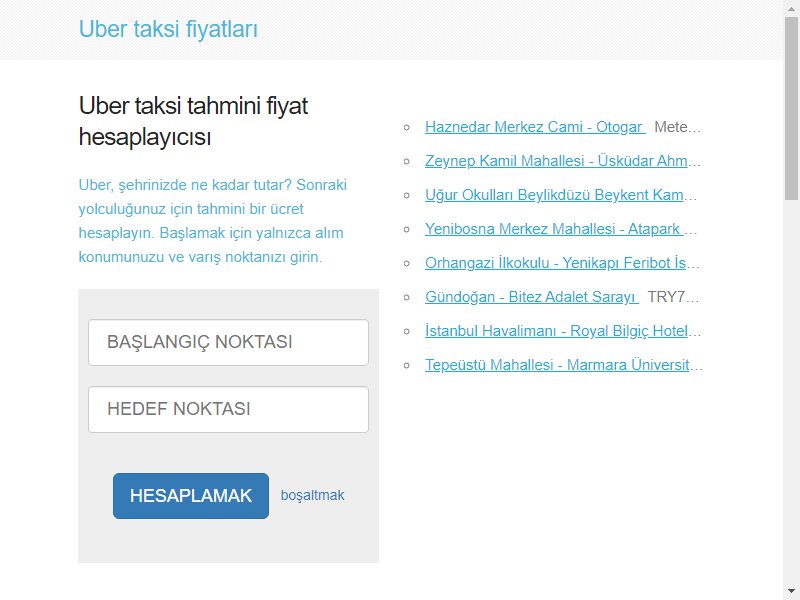Viewport: 800px width, 600px height.
Task: Open Yenibosna Merkez Mahallesi - Atapark route
Action: click(561, 229)
